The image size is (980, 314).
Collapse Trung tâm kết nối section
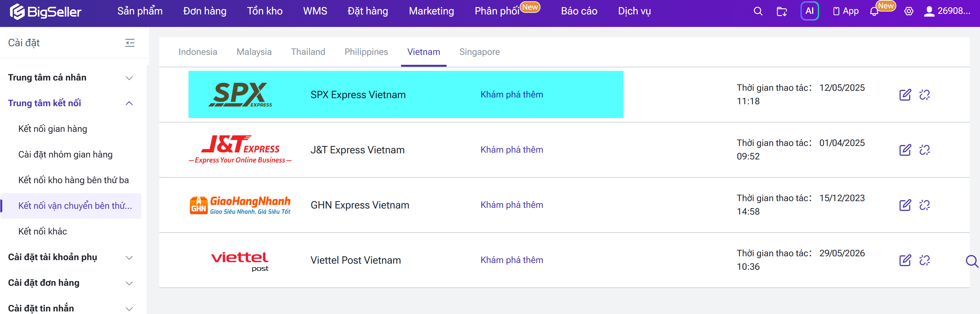pyautogui.click(x=71, y=103)
